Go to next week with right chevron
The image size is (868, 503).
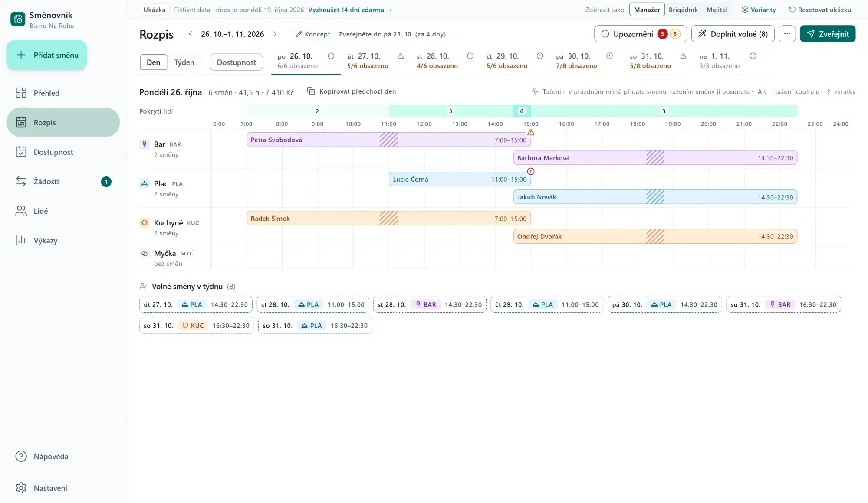[x=275, y=34]
